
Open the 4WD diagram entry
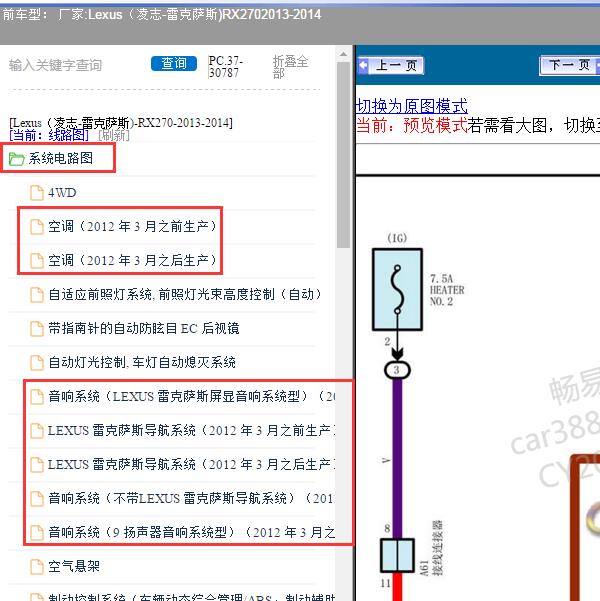pyautogui.click(x=62, y=192)
